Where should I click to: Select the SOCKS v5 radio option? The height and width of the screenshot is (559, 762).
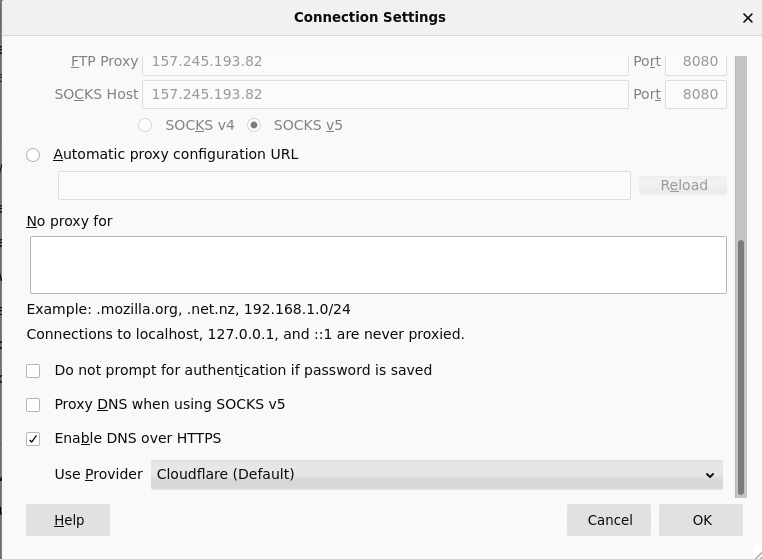pyautogui.click(x=254, y=125)
